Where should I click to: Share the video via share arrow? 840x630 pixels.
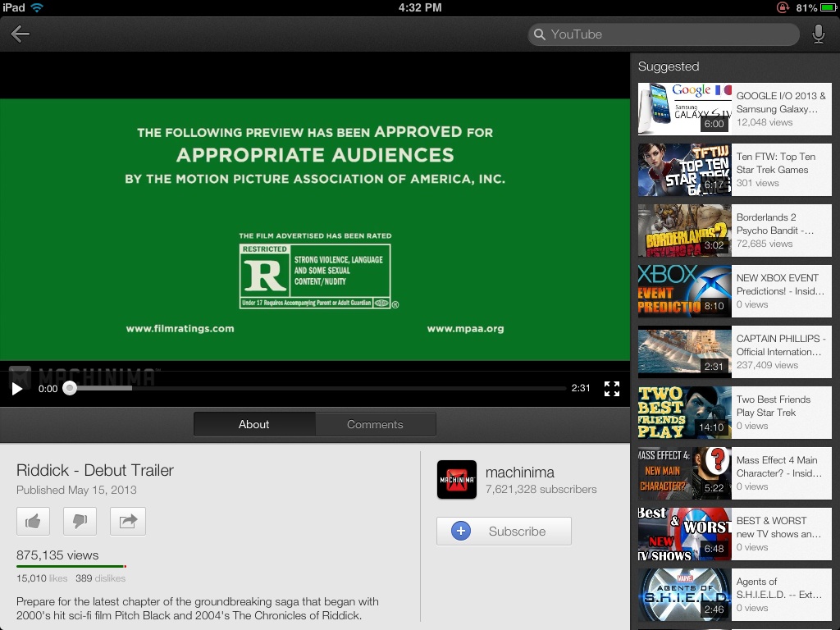(x=127, y=521)
